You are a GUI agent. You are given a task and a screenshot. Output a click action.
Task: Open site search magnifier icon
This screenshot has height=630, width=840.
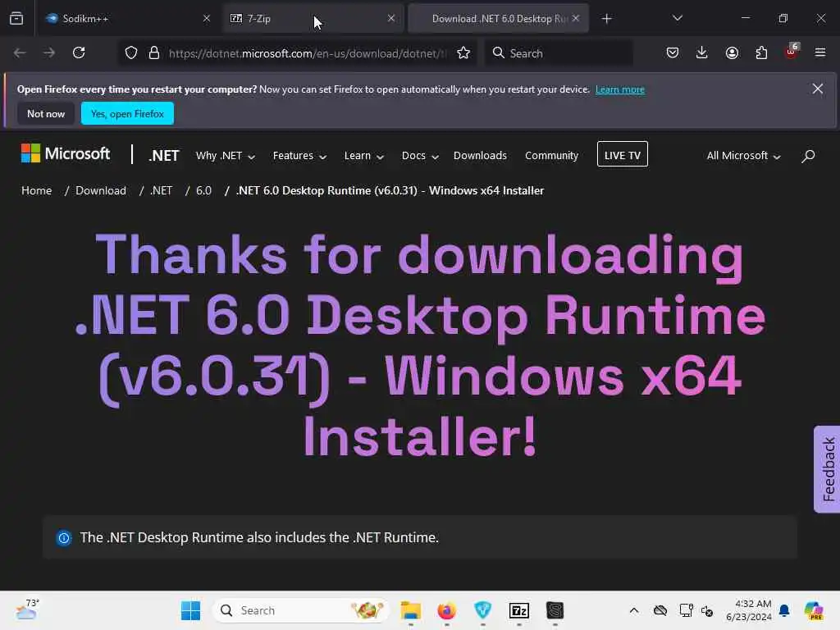(808, 156)
